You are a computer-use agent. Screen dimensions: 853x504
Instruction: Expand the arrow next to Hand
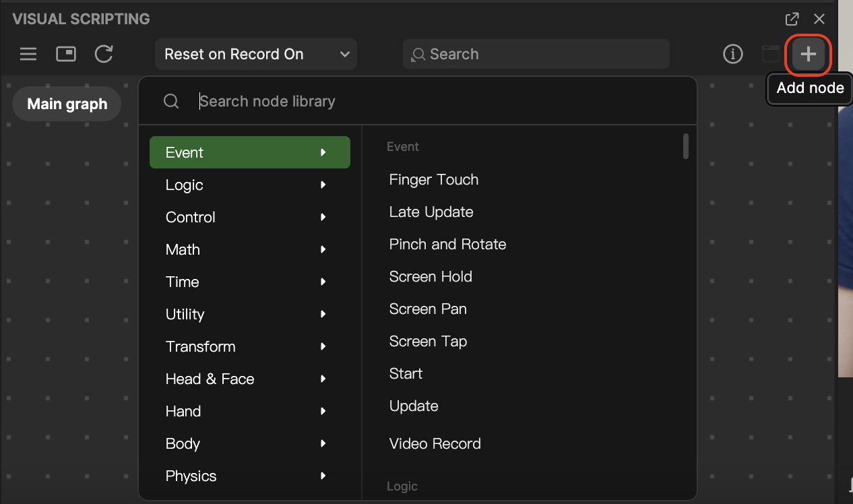click(x=323, y=411)
